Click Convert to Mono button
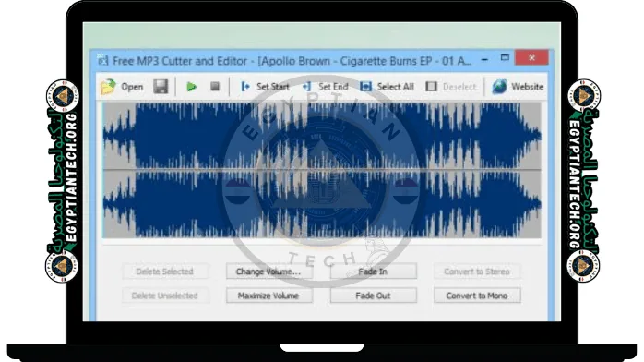Image resolution: width=644 pixels, height=362 pixels. coord(477,296)
